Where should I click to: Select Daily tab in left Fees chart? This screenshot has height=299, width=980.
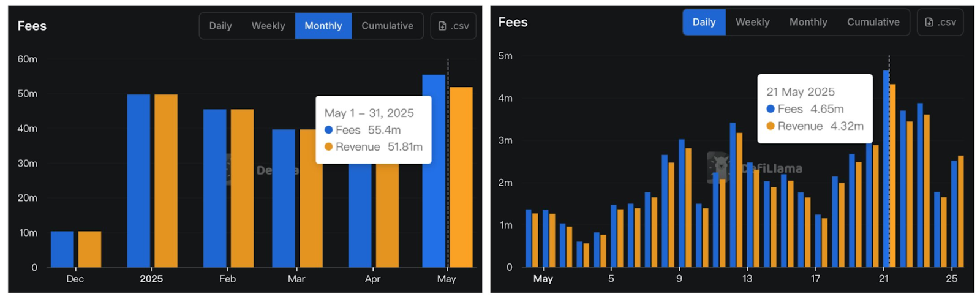point(221,26)
